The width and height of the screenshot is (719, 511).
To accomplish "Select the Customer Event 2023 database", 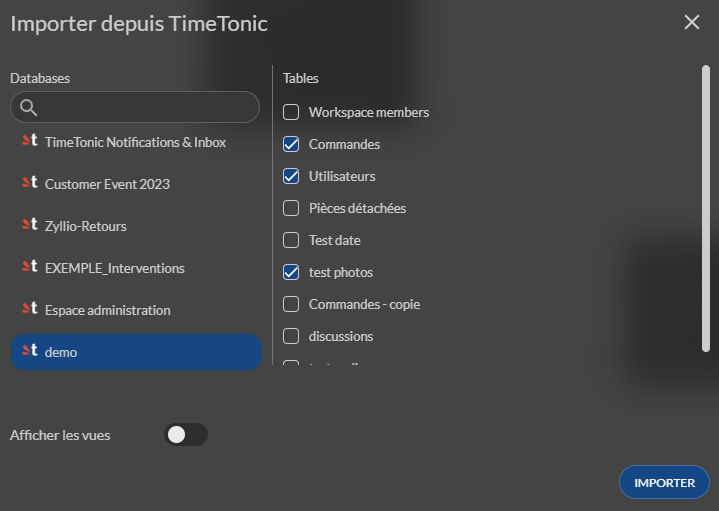I will tap(135, 184).
